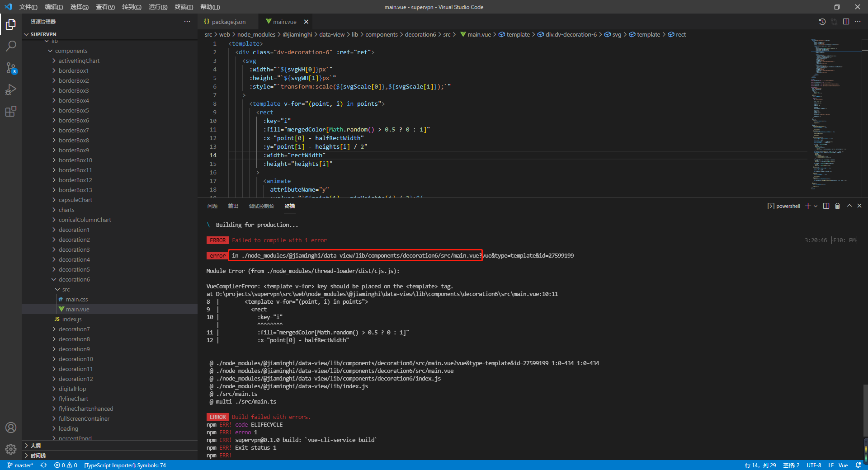Select the Run and Debug icon
The image size is (868, 470).
(x=11, y=89)
